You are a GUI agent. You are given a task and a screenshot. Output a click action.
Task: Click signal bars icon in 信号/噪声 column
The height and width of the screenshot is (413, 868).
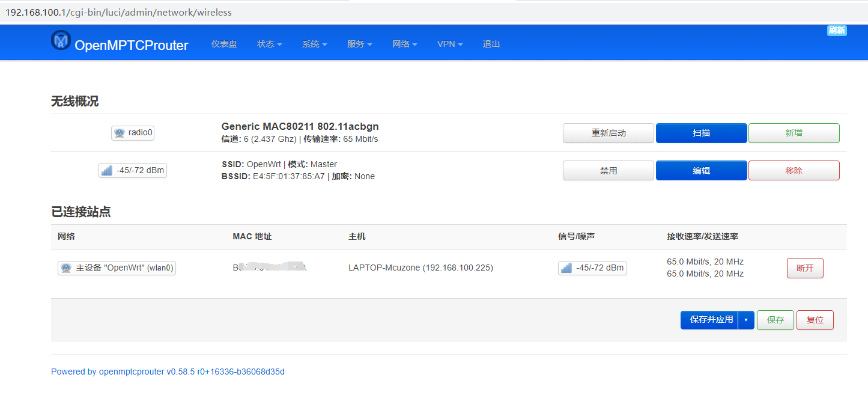[x=567, y=268]
